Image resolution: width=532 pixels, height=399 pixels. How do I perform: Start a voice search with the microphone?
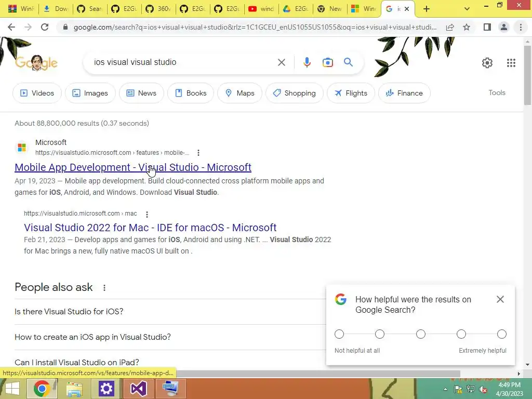click(x=307, y=62)
